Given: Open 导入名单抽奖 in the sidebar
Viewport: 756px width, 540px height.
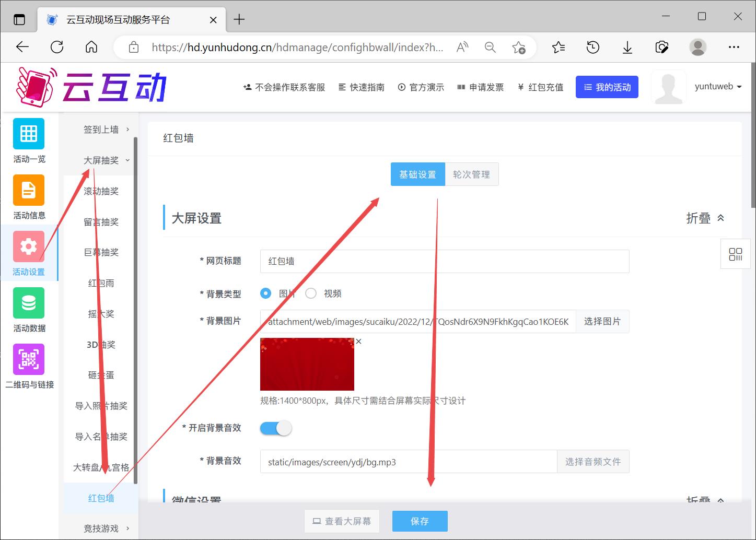Looking at the screenshot, I should 101,437.
